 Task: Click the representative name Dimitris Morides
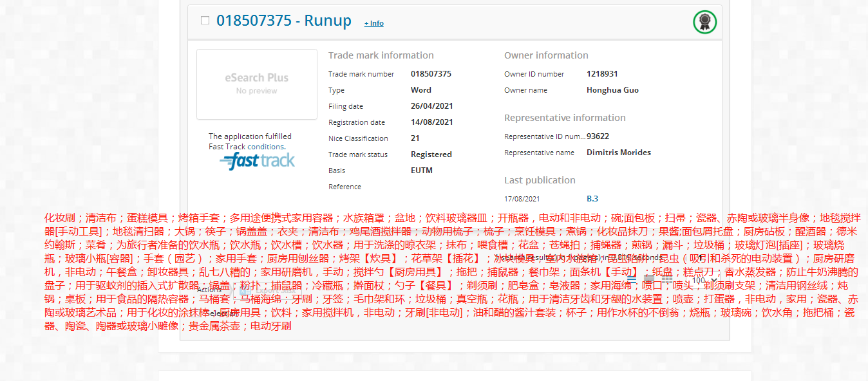618,153
